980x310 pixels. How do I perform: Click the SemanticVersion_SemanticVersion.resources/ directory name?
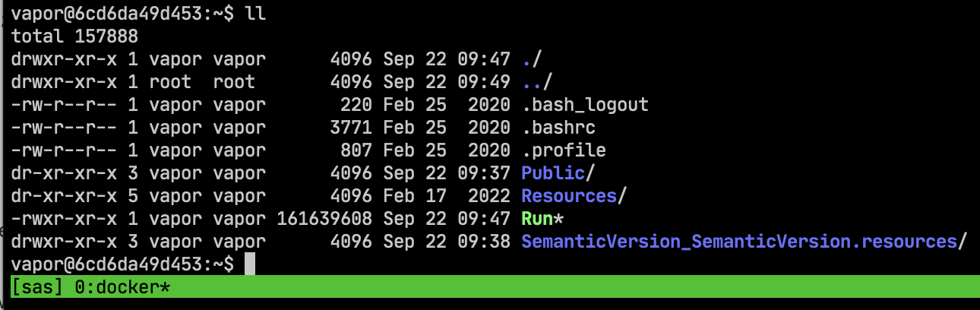[x=744, y=242]
